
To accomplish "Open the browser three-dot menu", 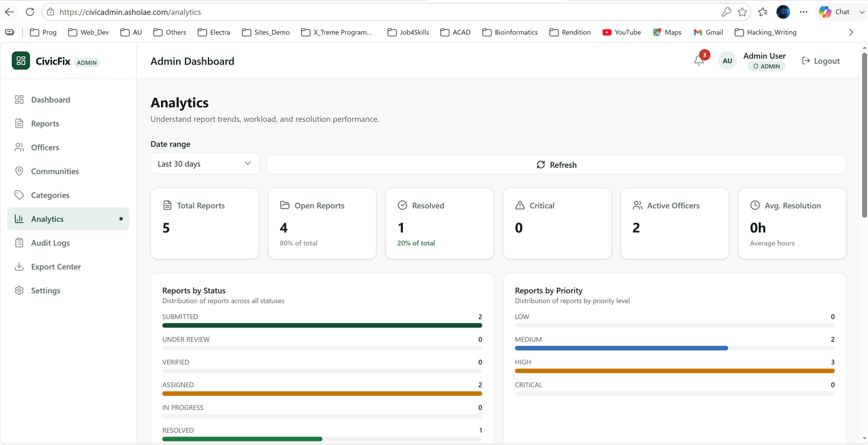I will coord(803,12).
